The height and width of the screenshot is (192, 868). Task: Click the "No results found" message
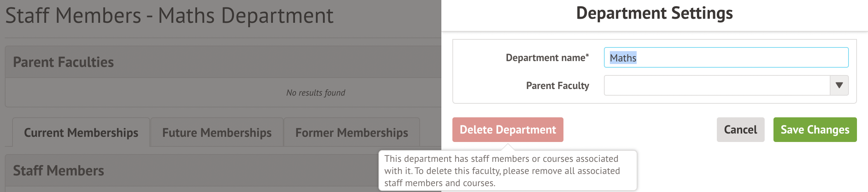(316, 93)
